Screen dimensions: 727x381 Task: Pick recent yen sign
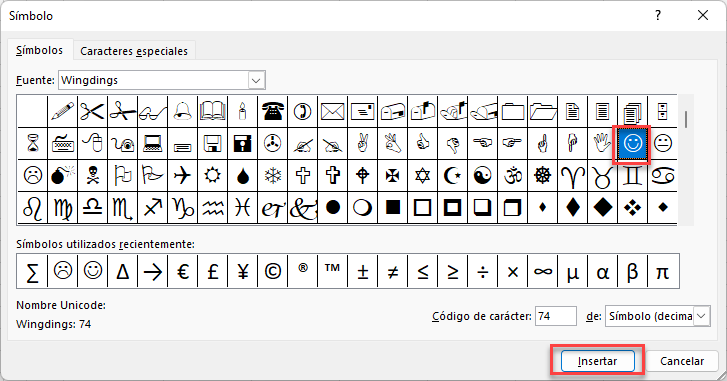coord(242,271)
